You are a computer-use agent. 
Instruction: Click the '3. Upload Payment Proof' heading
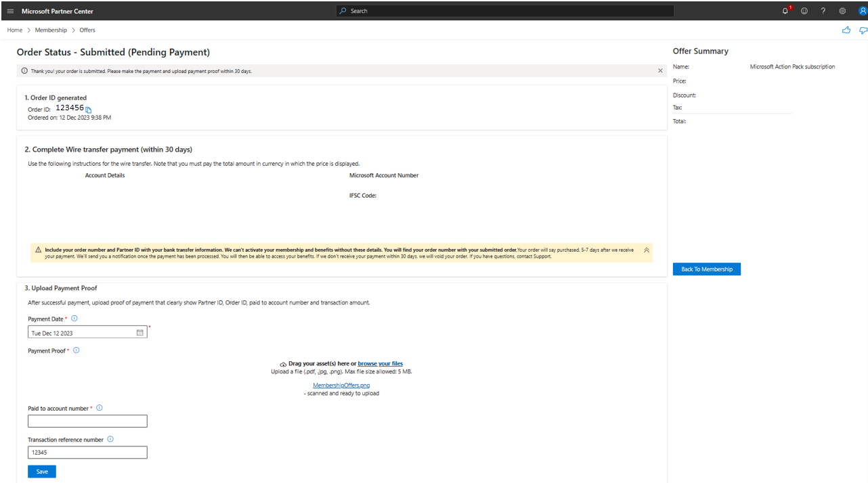coord(61,288)
